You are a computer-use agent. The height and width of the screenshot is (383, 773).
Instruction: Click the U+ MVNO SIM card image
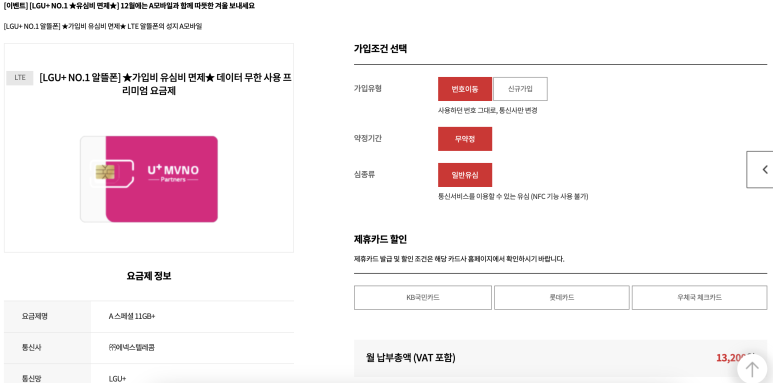tap(149, 179)
